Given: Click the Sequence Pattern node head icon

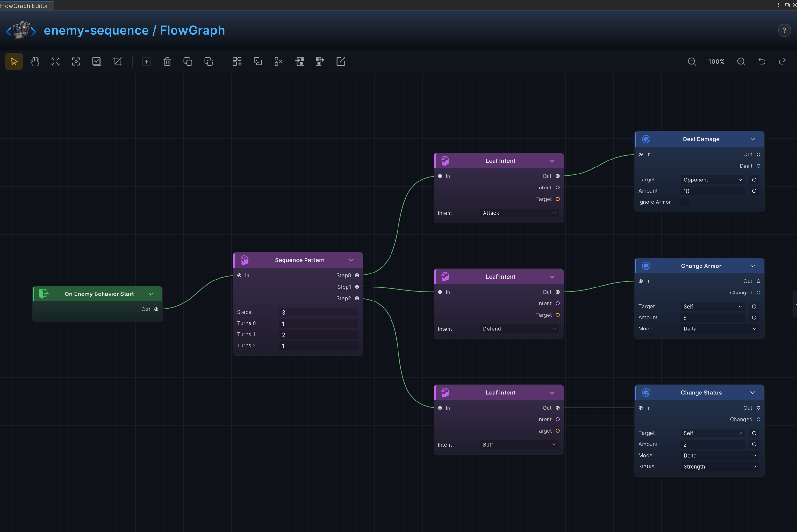Looking at the screenshot, I should (245, 260).
